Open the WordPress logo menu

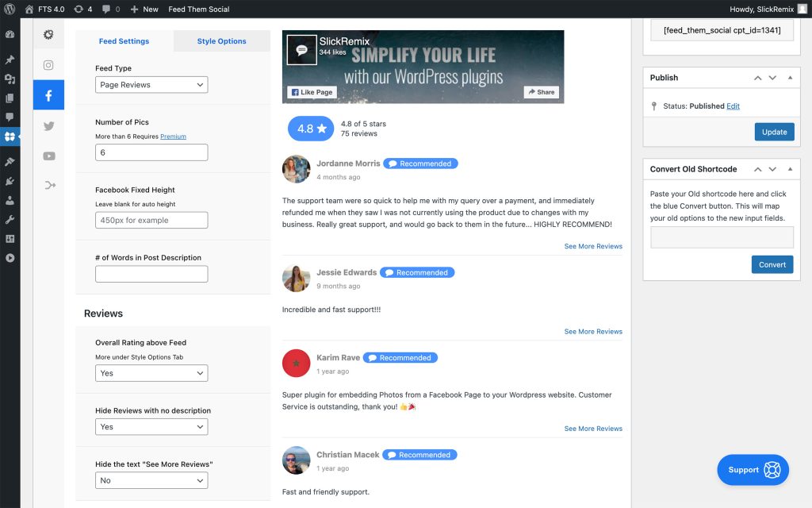10,9
